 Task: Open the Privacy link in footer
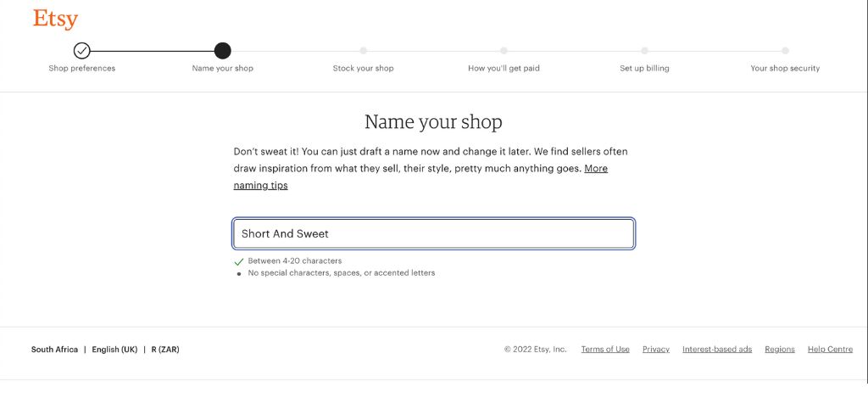(x=655, y=350)
